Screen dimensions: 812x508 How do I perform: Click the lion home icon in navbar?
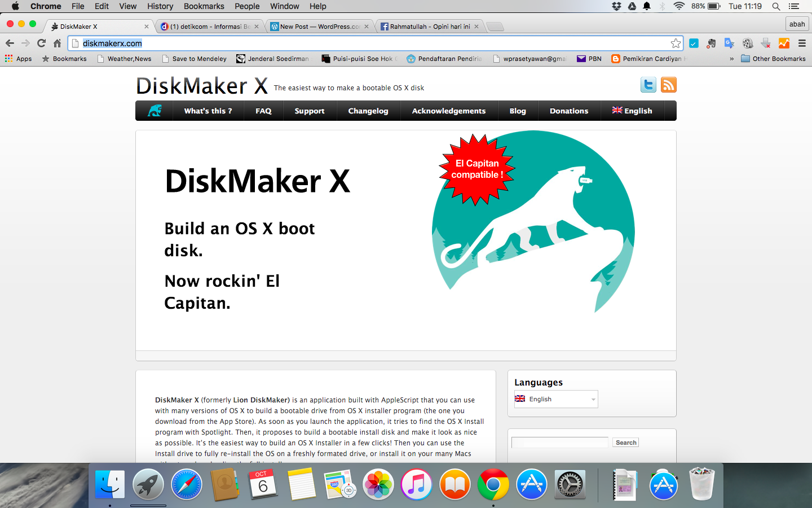(x=155, y=111)
